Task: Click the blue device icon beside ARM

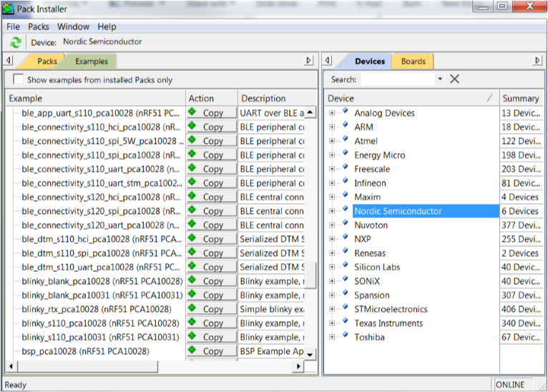Action: click(x=346, y=124)
